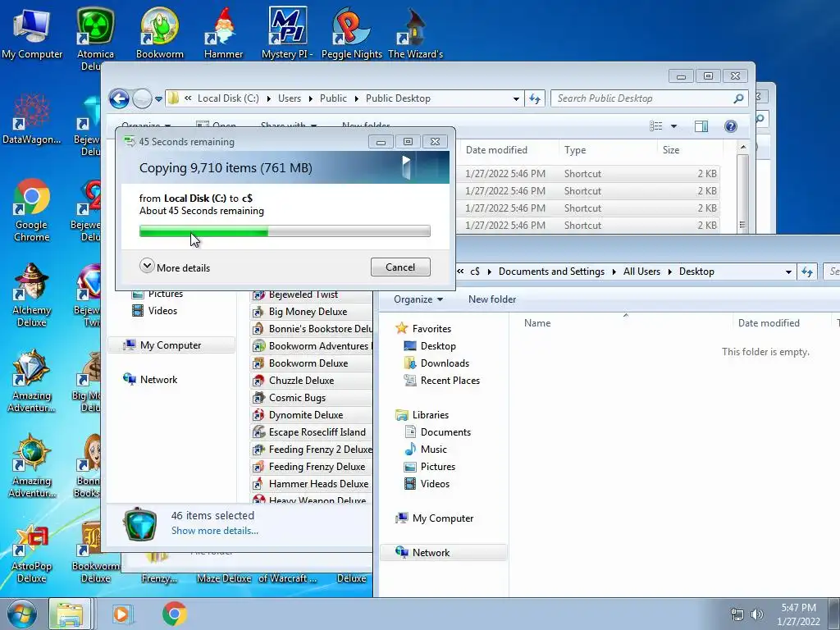
Task: Open Public Desktop address bar history dropdown
Action: [516, 98]
